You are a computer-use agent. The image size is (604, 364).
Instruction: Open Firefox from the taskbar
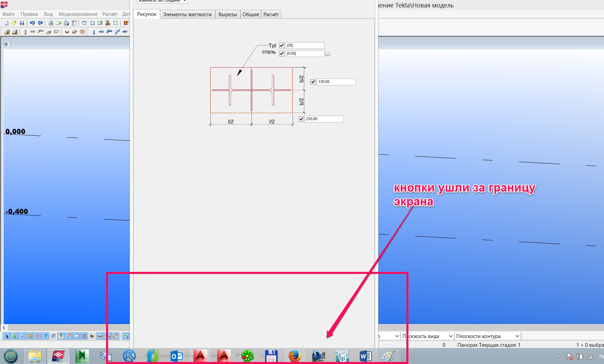(295, 356)
